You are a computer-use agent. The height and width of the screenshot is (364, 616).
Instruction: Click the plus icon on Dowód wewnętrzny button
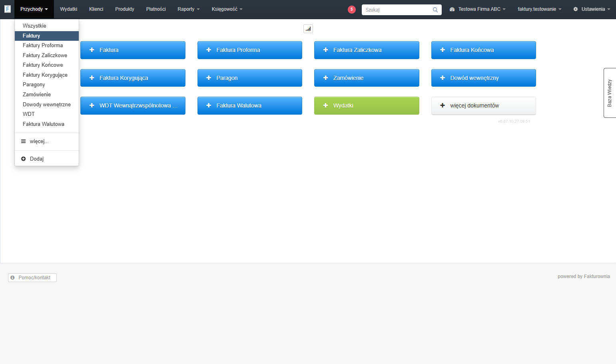443,78
